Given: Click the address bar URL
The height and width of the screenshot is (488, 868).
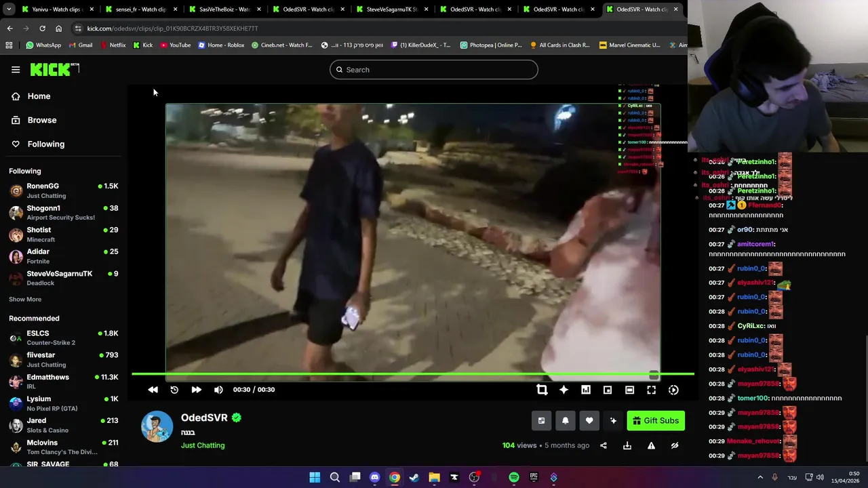Looking at the screenshot, I should coord(172,28).
